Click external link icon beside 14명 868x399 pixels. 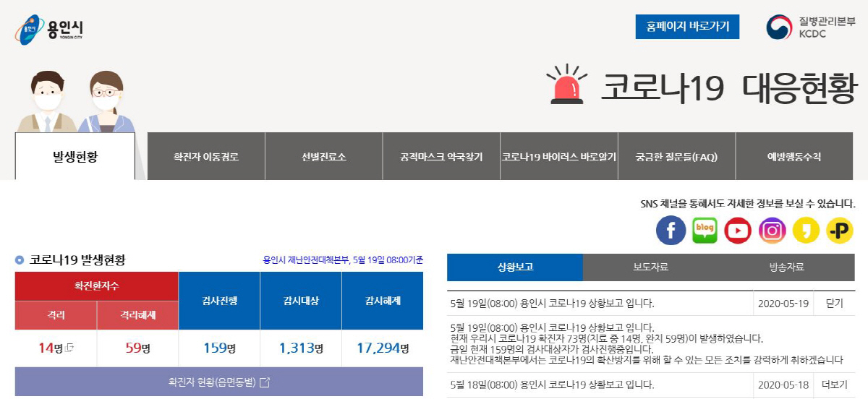pos(69,348)
